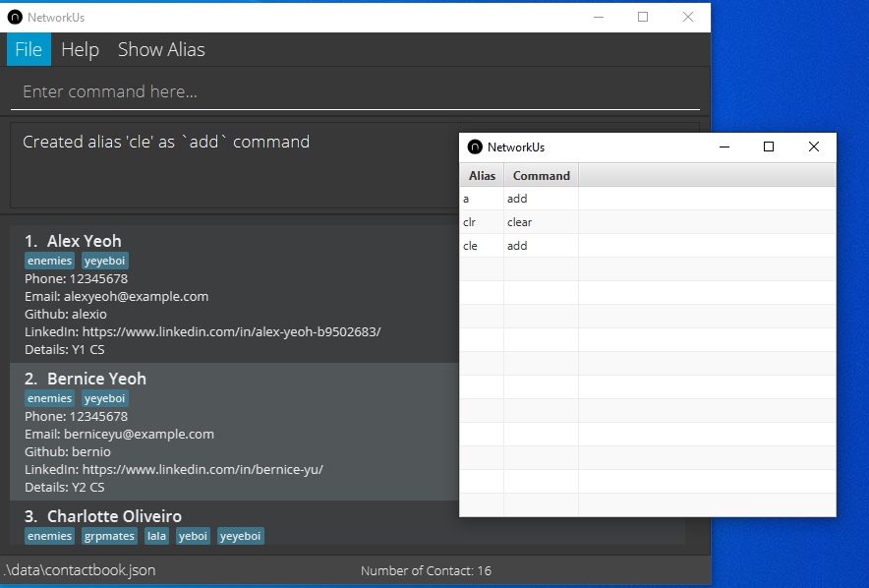Minimize the main NetworkUs window

(599, 17)
